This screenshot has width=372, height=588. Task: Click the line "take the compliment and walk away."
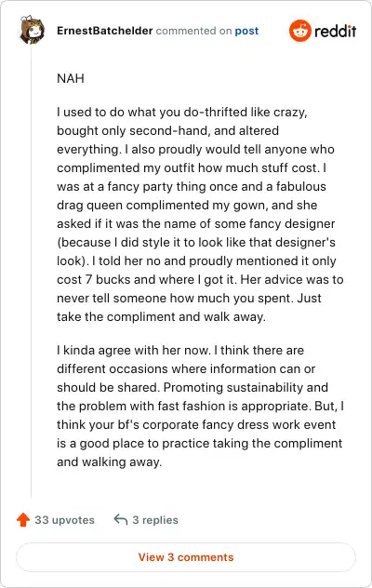coord(161,317)
